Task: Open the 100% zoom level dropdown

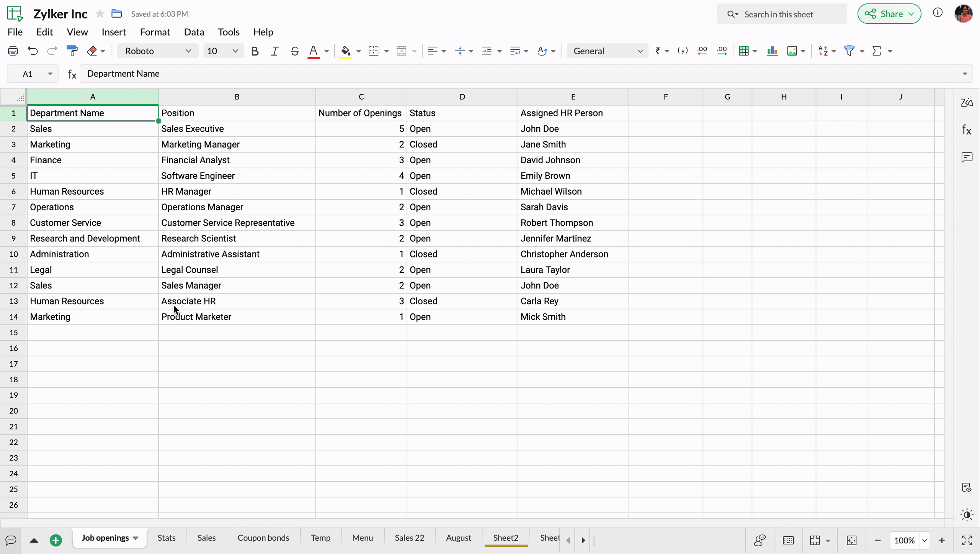Action: (924, 540)
